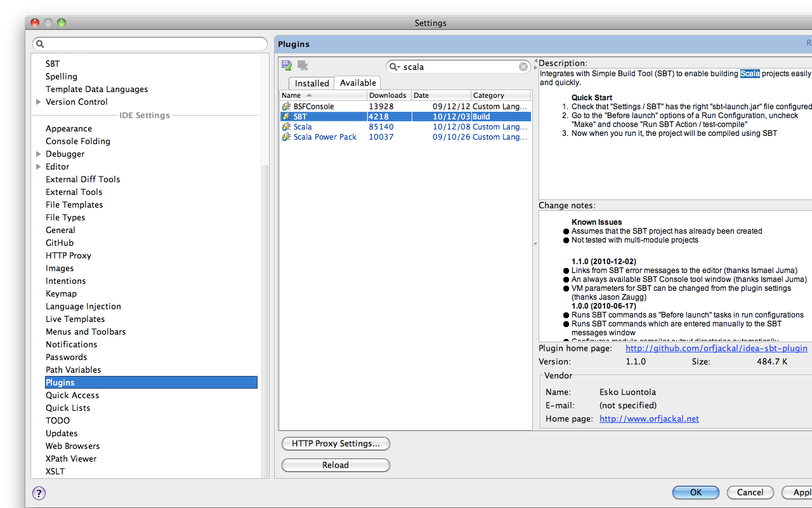Click the Reload plugin list button
Image resolution: width=812 pixels, height=508 pixels.
coord(336,465)
